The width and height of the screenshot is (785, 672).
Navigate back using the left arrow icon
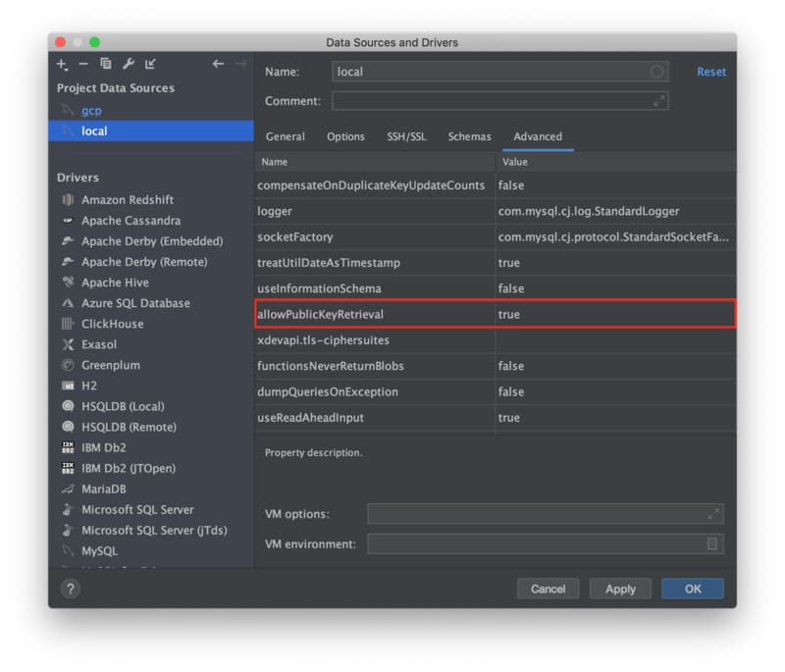coord(218,64)
